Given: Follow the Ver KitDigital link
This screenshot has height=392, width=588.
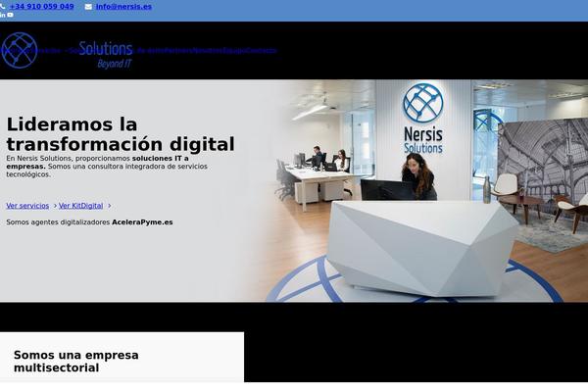Looking at the screenshot, I should [x=80, y=206].
